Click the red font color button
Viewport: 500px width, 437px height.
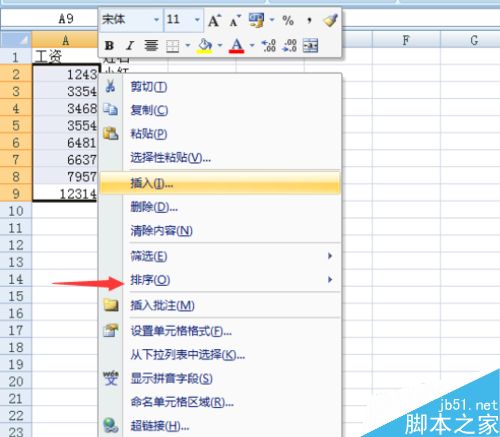(236, 45)
